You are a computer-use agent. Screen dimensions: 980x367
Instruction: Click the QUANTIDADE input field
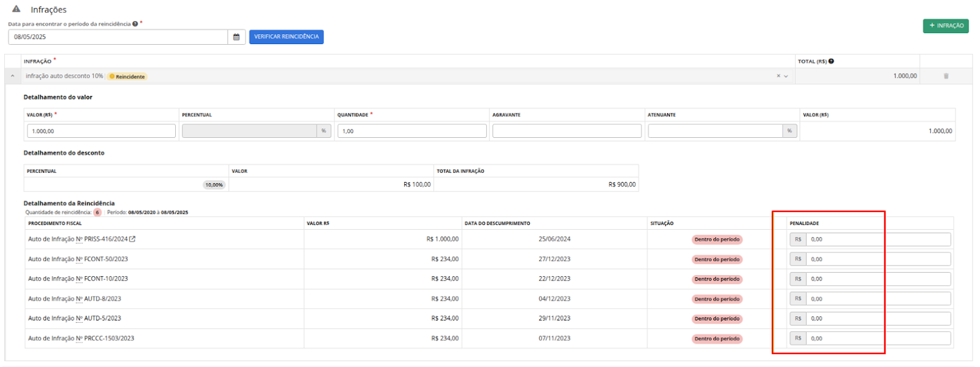[412, 131]
